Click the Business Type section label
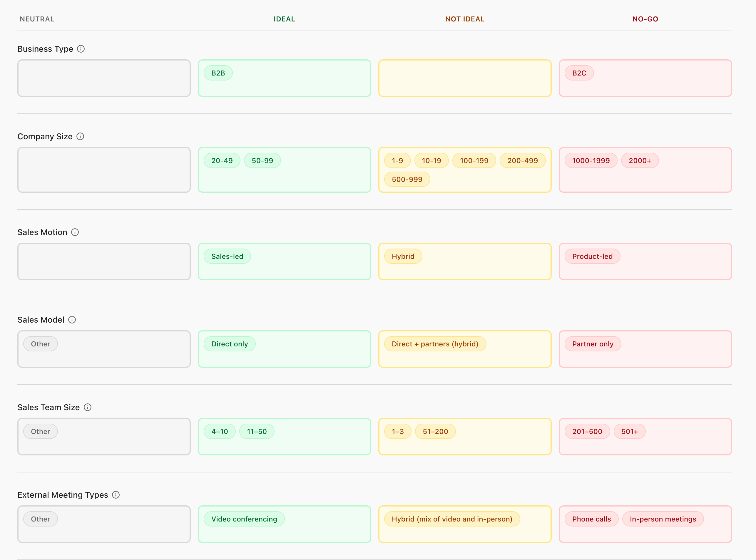Viewport: 756px width, 560px height. click(x=45, y=49)
